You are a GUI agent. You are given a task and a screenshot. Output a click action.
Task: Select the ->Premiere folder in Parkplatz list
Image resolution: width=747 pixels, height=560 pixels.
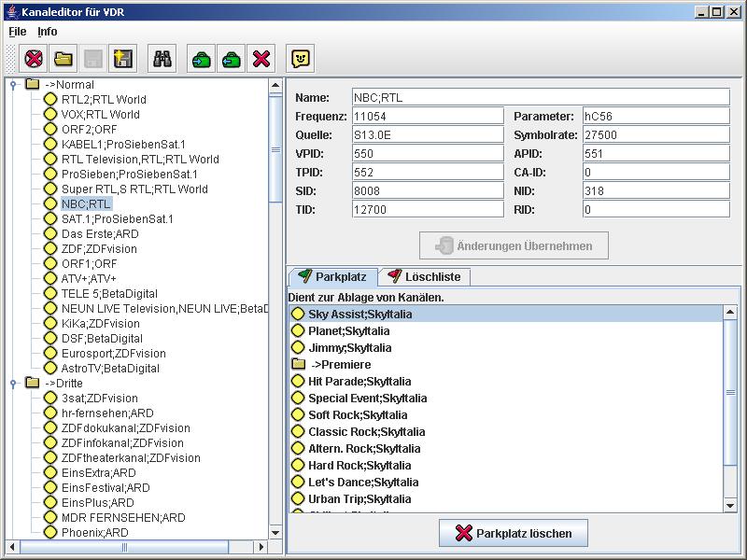[x=340, y=365]
